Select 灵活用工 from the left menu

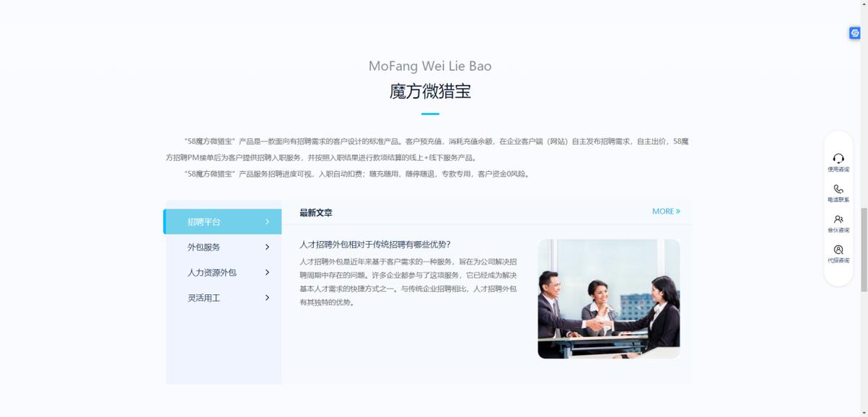[x=203, y=297]
